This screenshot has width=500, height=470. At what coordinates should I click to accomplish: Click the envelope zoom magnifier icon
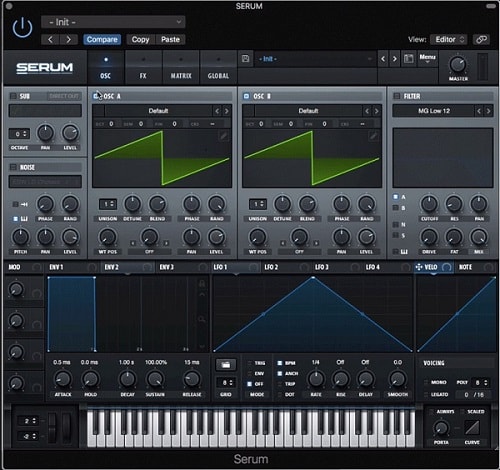[202, 320]
